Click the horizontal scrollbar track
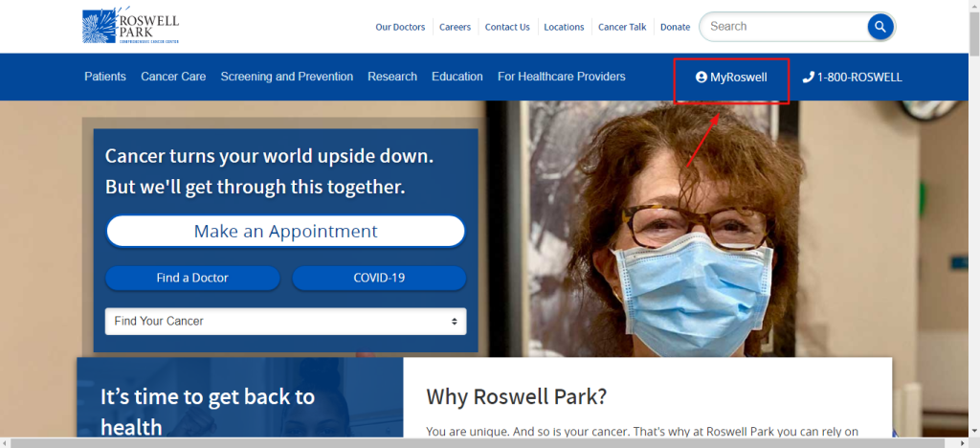This screenshot has height=448, width=980. (484, 443)
